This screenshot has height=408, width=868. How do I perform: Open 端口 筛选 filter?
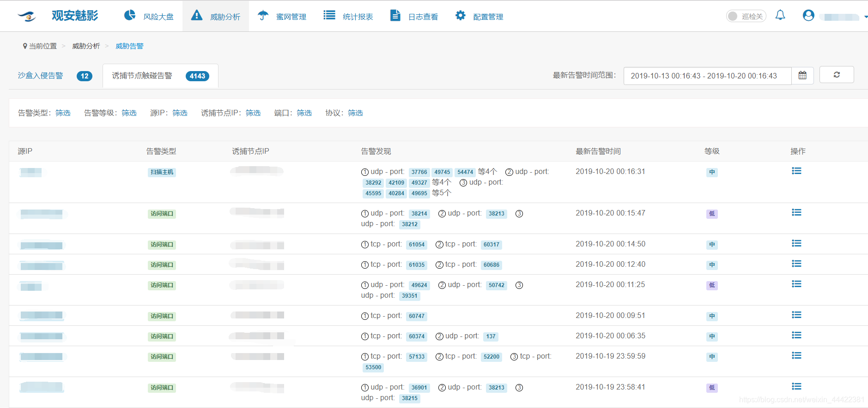(x=304, y=113)
